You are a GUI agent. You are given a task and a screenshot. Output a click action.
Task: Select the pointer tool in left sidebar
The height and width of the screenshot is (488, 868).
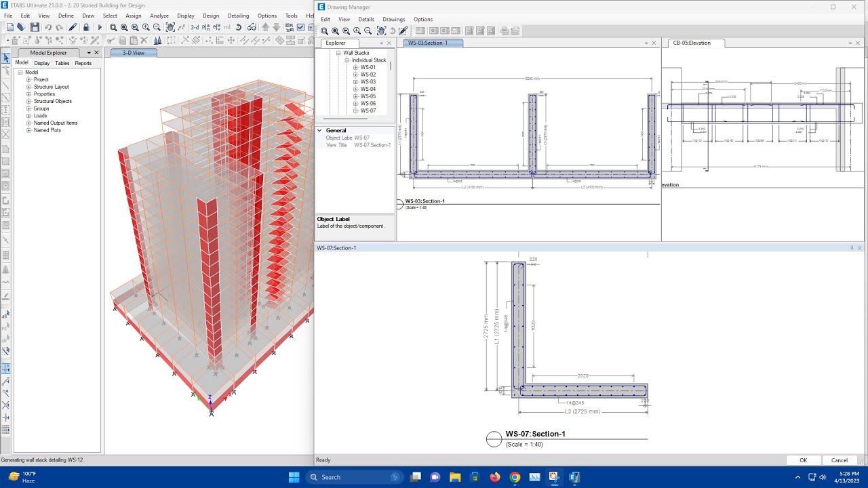pyautogui.click(x=6, y=58)
